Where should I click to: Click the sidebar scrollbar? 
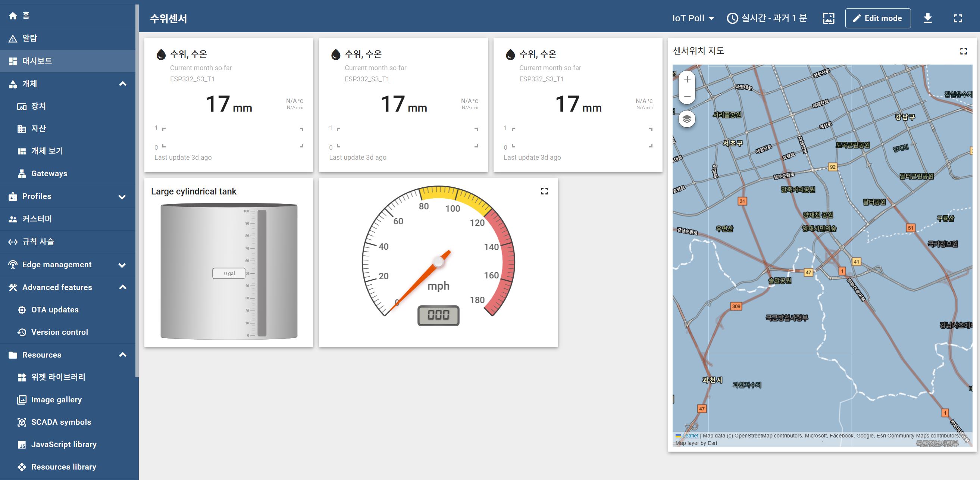(x=137, y=190)
